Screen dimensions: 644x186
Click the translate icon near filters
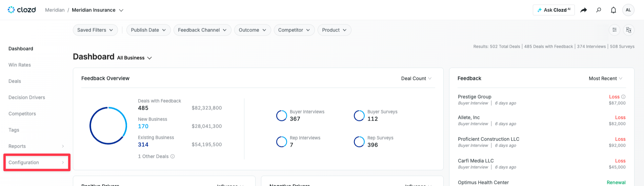628,30
